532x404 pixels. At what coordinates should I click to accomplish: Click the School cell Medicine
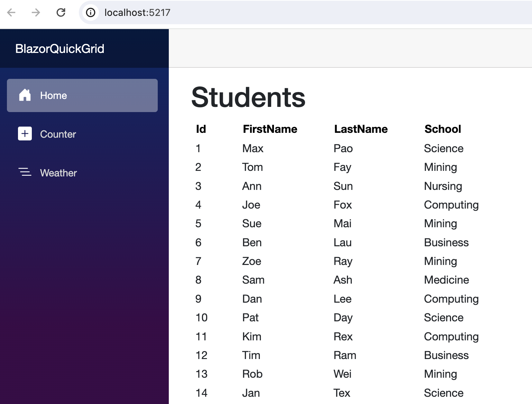(447, 280)
